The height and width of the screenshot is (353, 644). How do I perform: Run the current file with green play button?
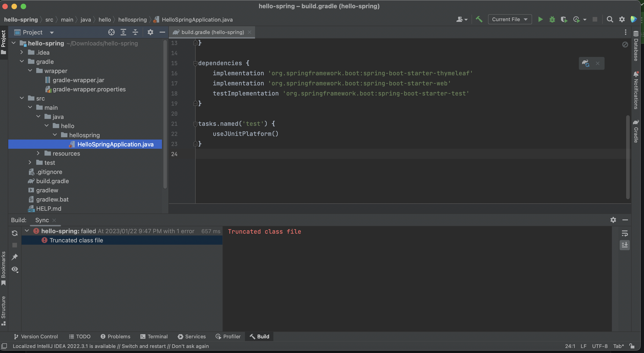click(x=540, y=19)
